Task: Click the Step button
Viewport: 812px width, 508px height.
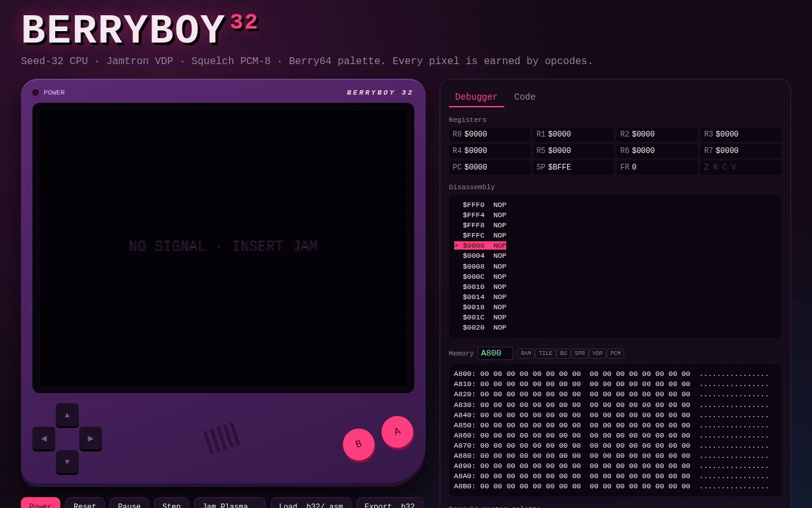Action: point(171,503)
